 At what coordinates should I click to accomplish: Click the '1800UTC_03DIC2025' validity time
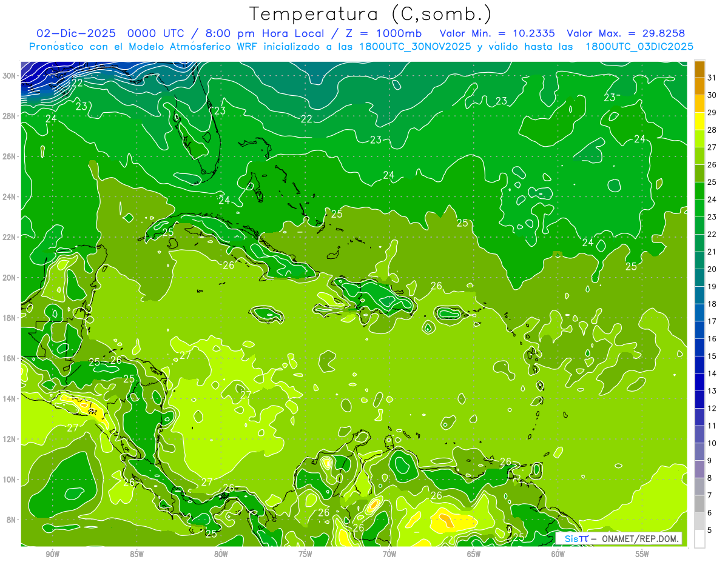(639, 47)
